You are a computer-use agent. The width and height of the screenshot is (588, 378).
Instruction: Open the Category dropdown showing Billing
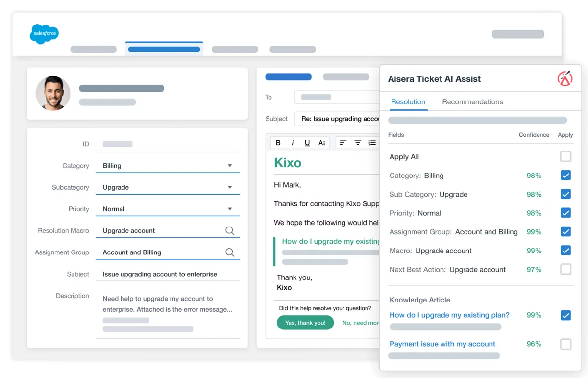[x=168, y=166]
